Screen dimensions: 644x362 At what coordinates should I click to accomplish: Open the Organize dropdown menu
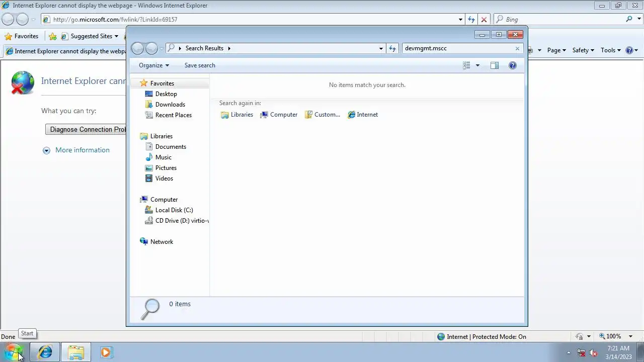point(154,65)
